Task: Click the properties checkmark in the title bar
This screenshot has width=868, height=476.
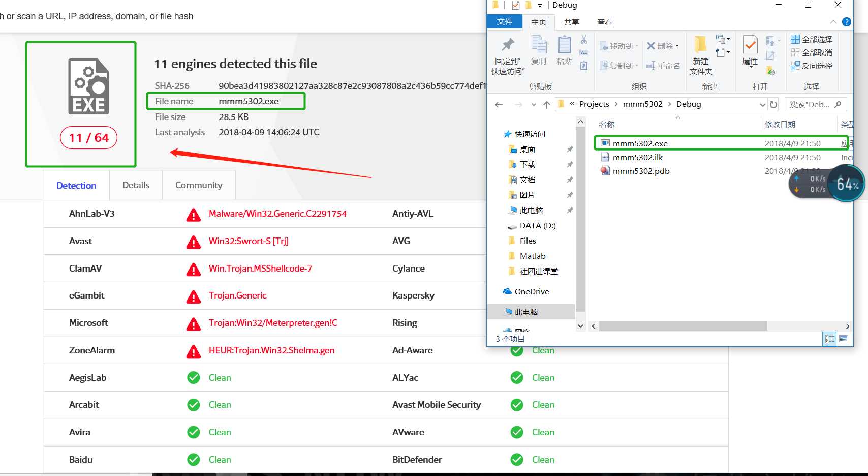Action: (x=516, y=5)
